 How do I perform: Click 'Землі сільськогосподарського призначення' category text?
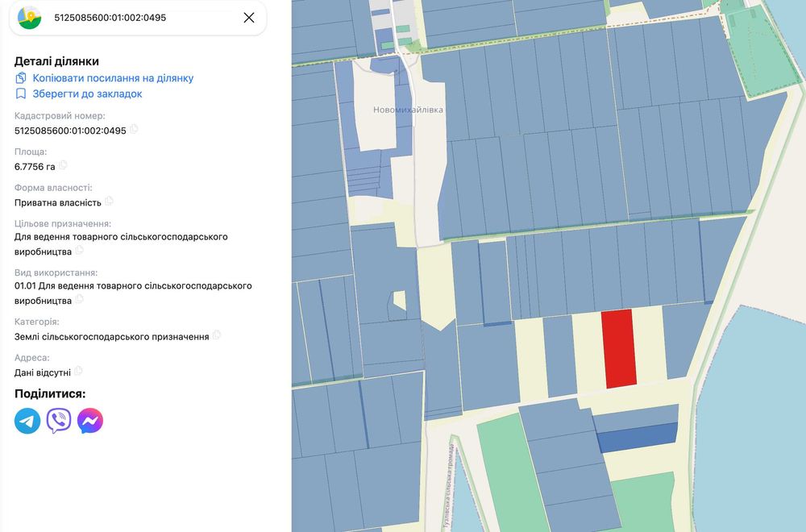coord(111,337)
